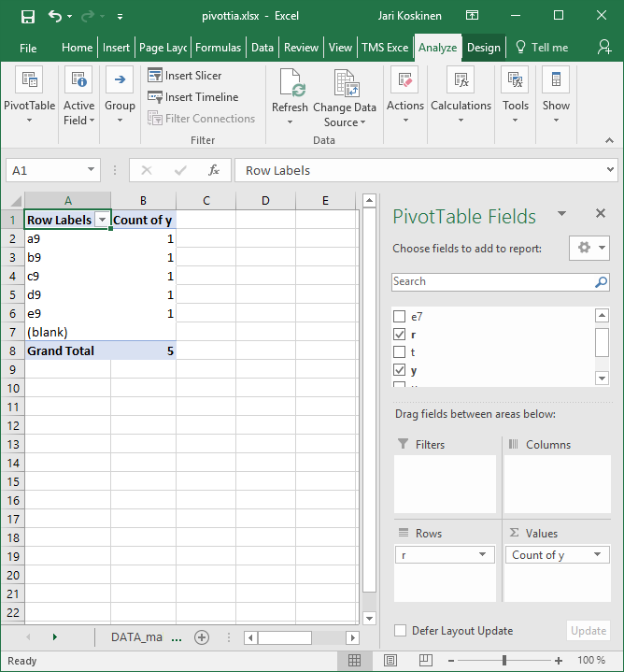Screen dimensions: 624x672
Task: Click the DATA_ma sheet tab
Action: (x=136, y=637)
